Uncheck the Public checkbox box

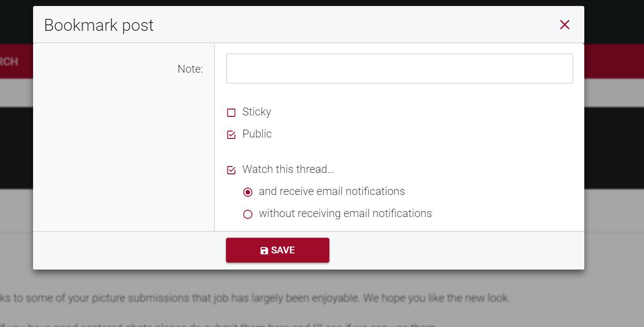pyautogui.click(x=232, y=135)
